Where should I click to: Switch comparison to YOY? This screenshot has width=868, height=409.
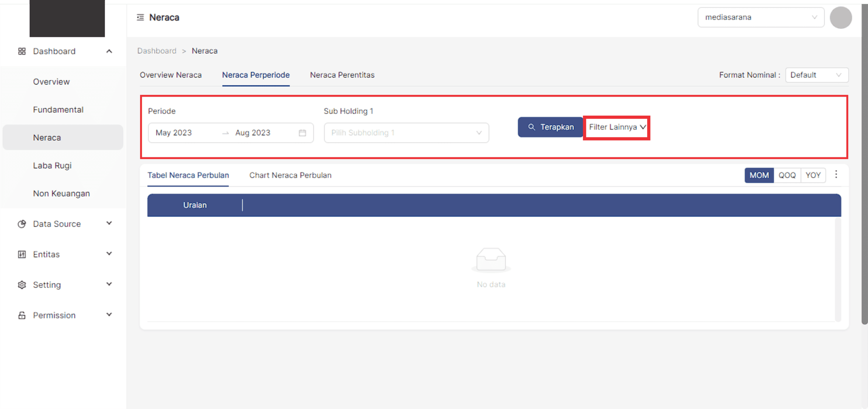[x=813, y=175]
